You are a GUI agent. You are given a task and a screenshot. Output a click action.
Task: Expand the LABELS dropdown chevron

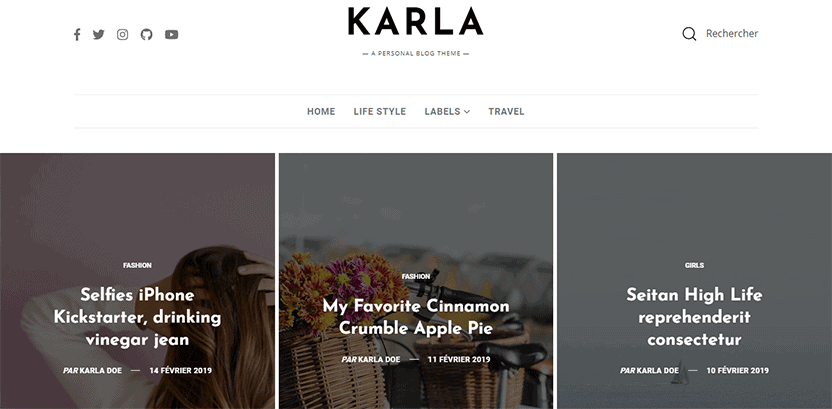[x=467, y=111]
